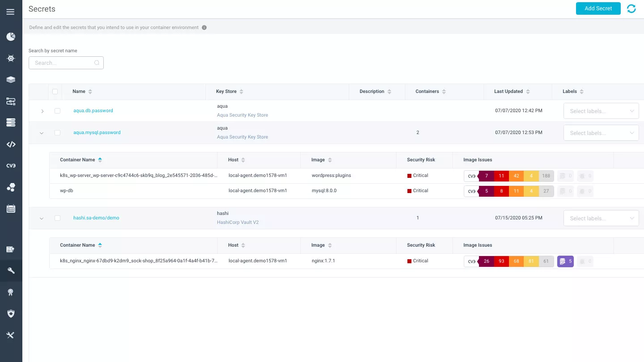
Task: Open the calendar sidebar icon
Action: tap(11, 209)
